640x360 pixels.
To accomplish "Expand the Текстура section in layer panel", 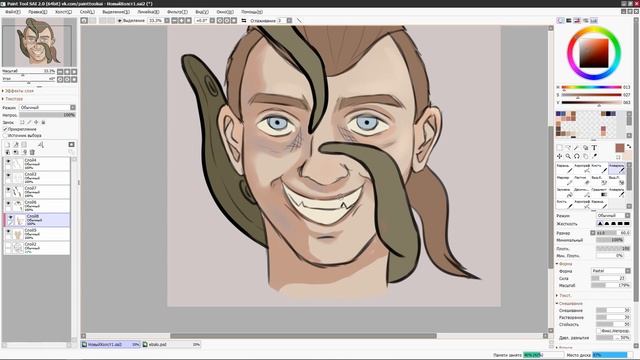I will point(13,99).
